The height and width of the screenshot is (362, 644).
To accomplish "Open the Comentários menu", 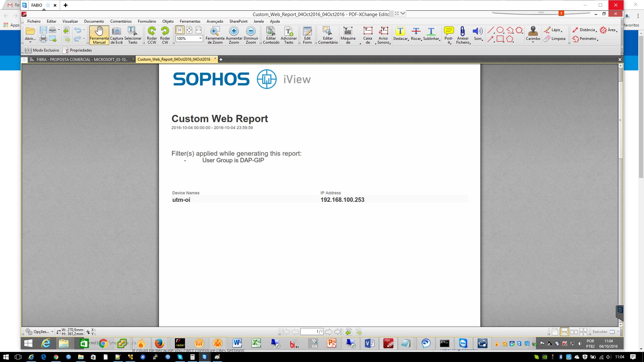I will pos(121,21).
